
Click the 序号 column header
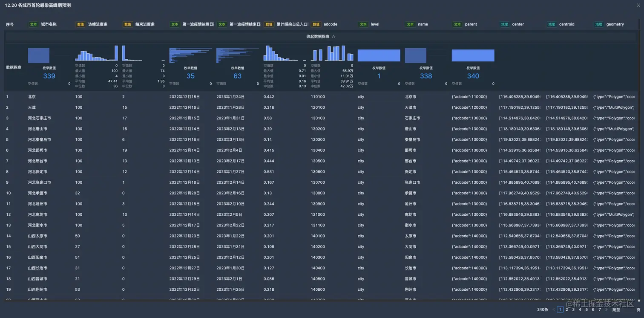coord(10,24)
